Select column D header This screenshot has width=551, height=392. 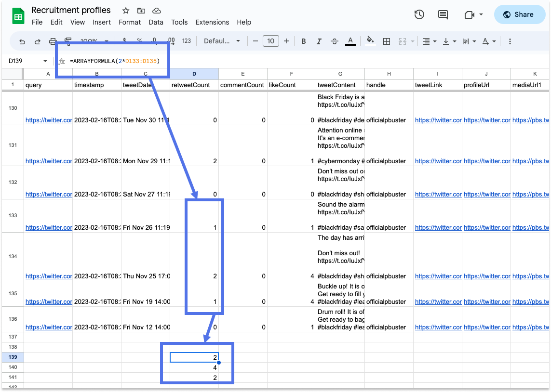194,74
